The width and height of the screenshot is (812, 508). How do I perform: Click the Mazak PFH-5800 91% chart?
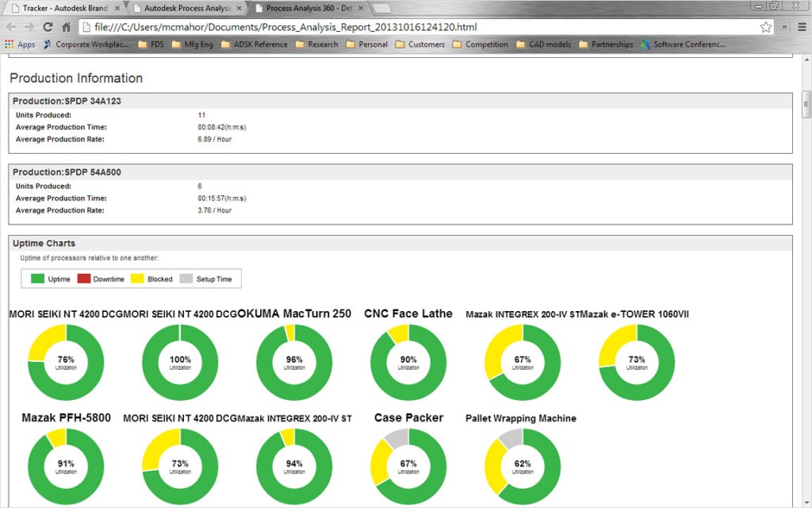point(66,467)
